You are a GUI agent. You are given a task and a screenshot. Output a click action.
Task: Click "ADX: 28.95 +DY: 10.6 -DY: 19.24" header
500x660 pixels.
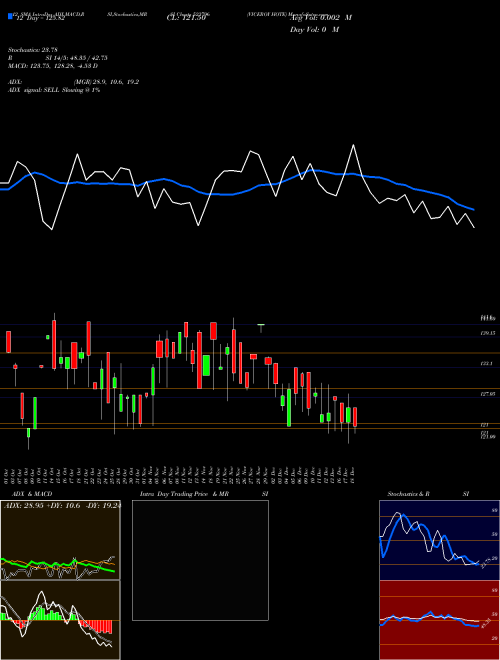click(62, 505)
